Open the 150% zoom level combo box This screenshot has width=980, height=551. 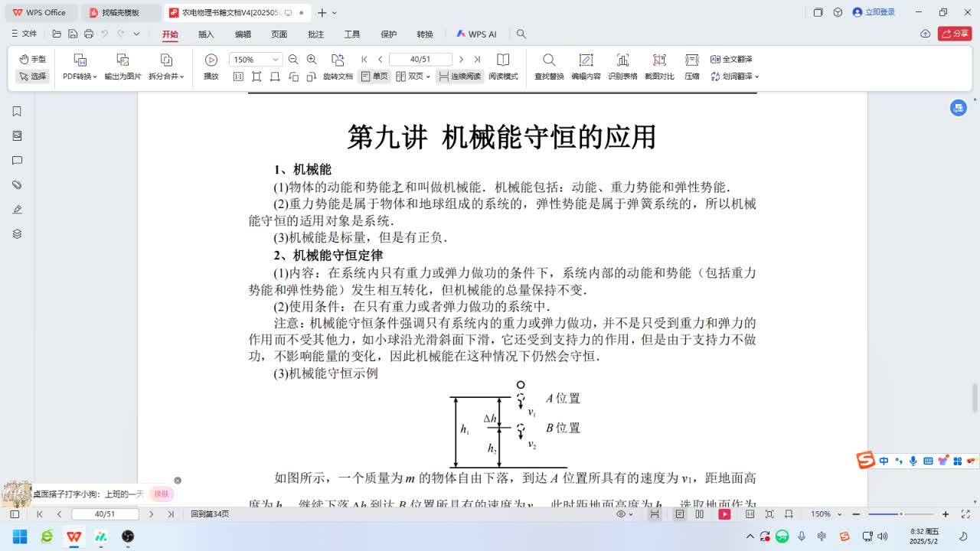coord(256,60)
